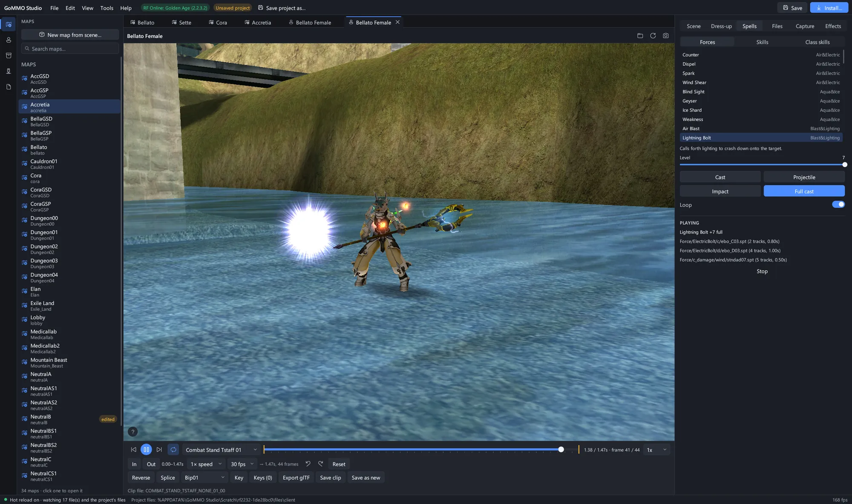The height and width of the screenshot is (504, 852).
Task: Turn off the spell Loop switch
Action: [x=838, y=204]
